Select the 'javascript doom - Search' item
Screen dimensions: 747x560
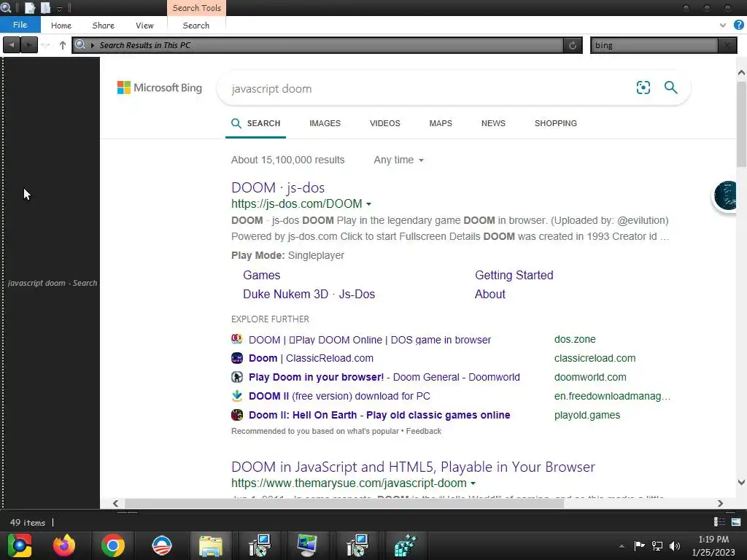(x=53, y=283)
